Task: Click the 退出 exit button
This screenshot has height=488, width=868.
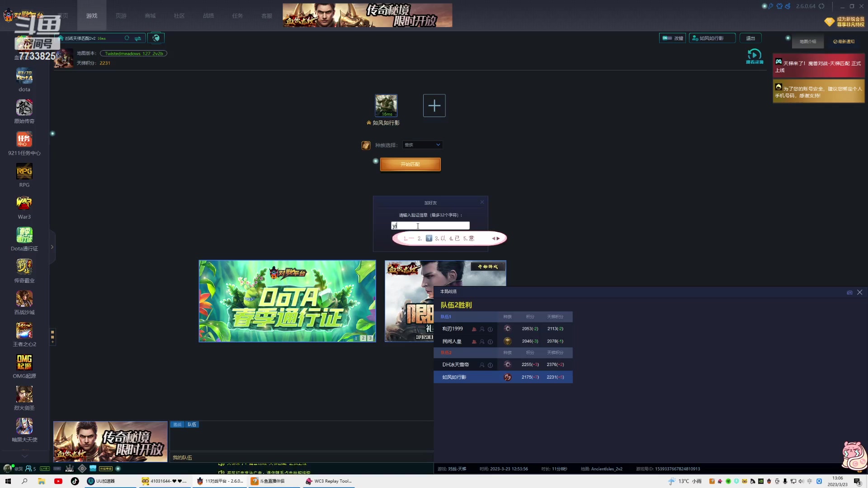Action: [750, 38]
